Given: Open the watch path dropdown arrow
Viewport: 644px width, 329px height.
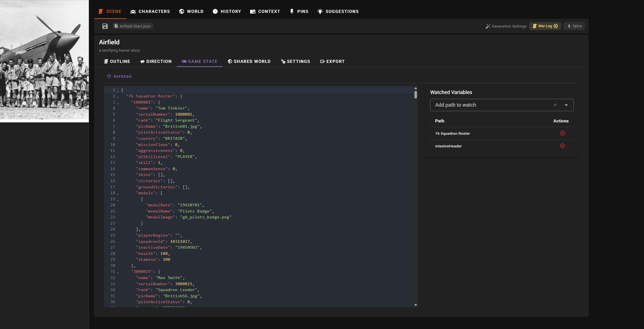Looking at the screenshot, I should click(x=566, y=105).
